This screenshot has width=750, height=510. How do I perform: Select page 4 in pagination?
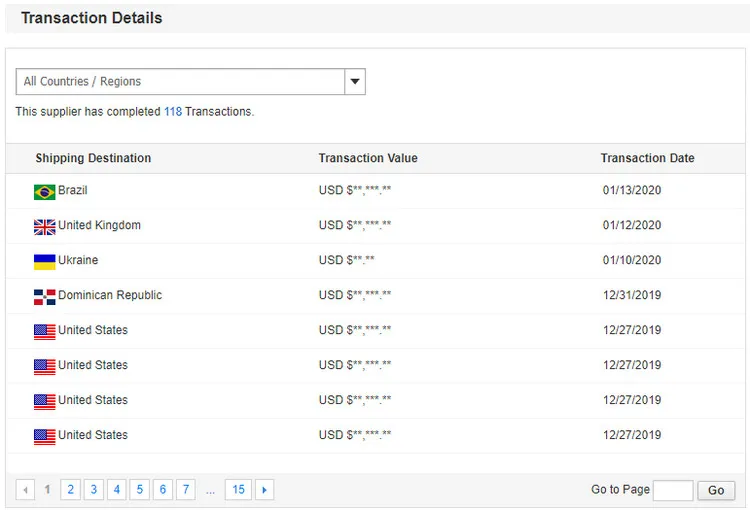click(x=117, y=490)
